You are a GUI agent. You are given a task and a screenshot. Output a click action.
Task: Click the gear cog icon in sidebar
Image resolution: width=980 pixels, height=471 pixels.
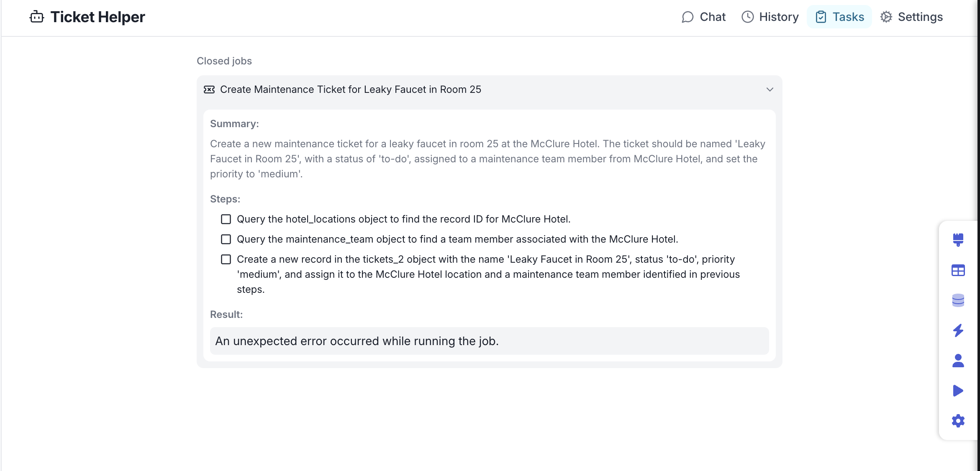[x=958, y=421]
